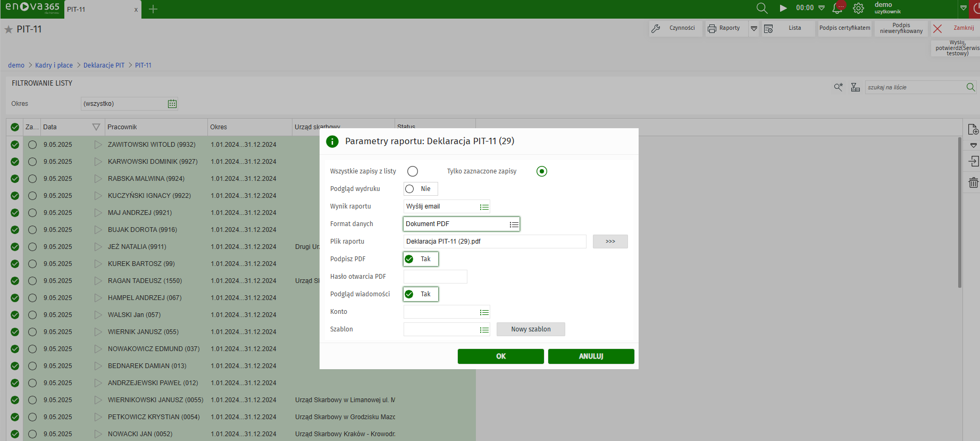Switch to the PIT-11 tab
Screen dimensions: 980x441
pyautogui.click(x=98, y=10)
